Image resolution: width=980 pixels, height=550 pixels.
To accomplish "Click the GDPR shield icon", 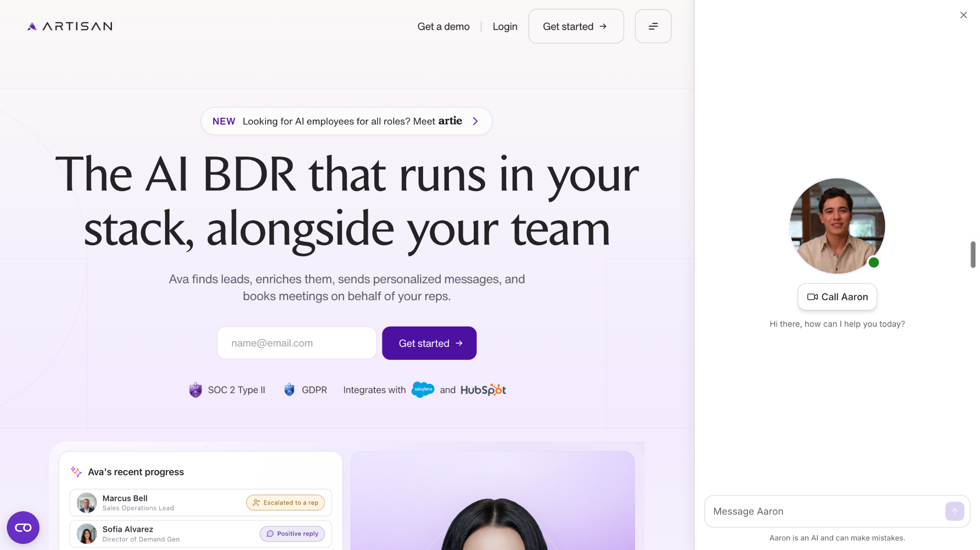I will (290, 390).
